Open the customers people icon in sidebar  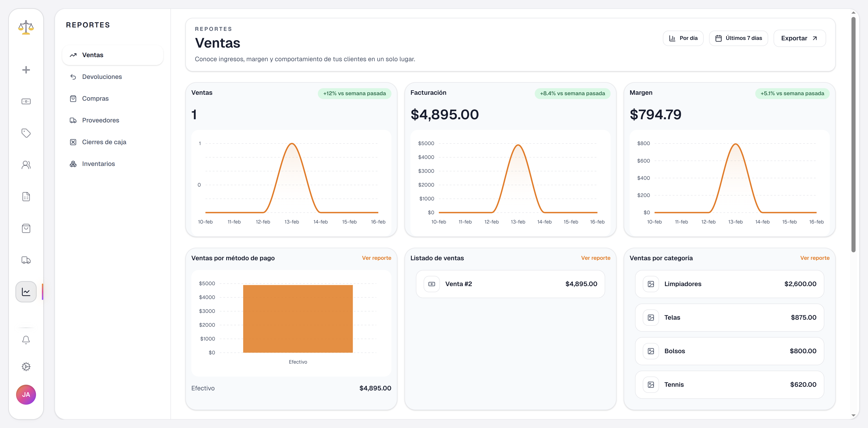(26, 165)
